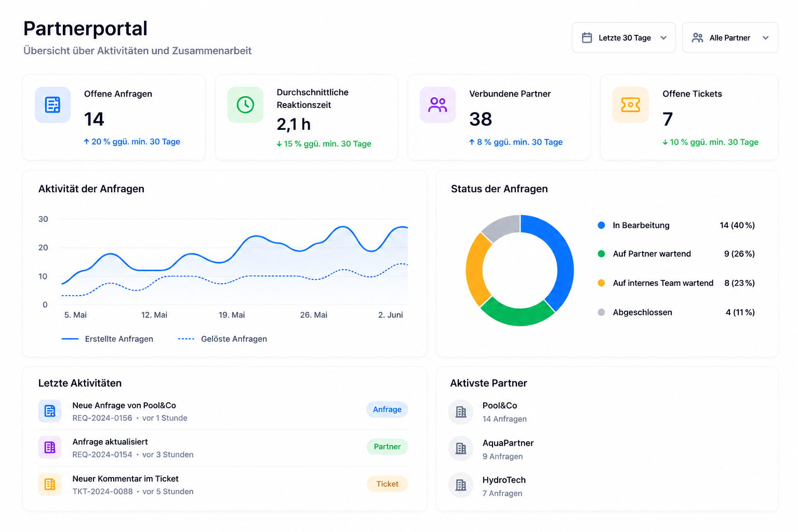Image resolution: width=798 pixels, height=532 pixels.
Task: Click the Offene Anfragen document icon
Action: point(52,105)
